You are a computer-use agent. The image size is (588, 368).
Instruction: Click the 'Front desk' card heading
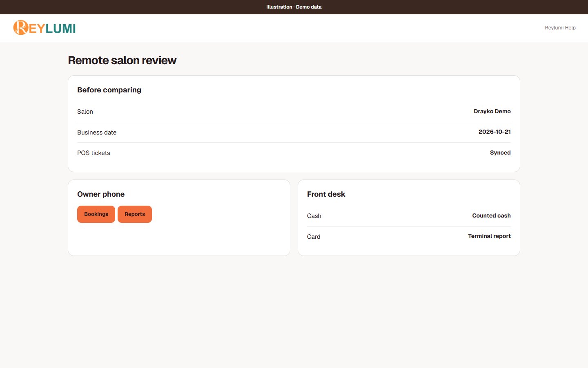pos(326,194)
